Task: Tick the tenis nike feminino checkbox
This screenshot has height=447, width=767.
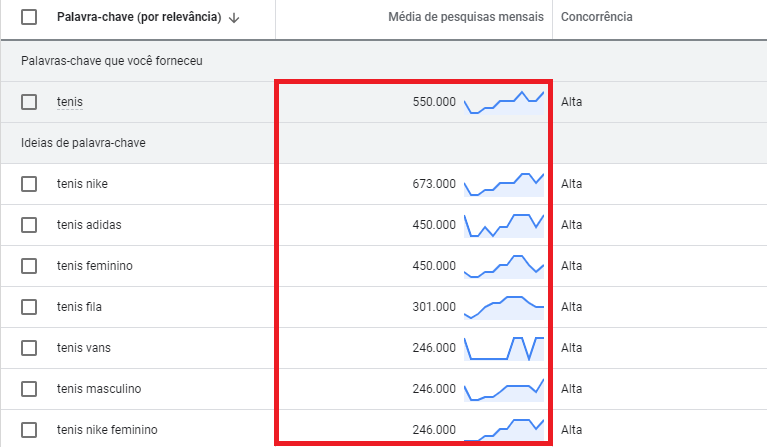Action: pyautogui.click(x=29, y=430)
